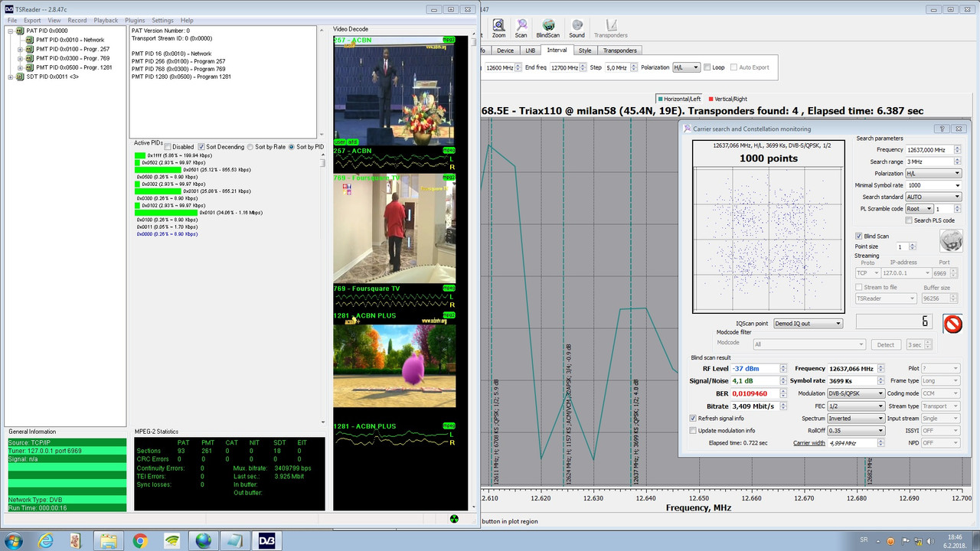
Task: Click the Carrier width link
Action: coord(808,443)
